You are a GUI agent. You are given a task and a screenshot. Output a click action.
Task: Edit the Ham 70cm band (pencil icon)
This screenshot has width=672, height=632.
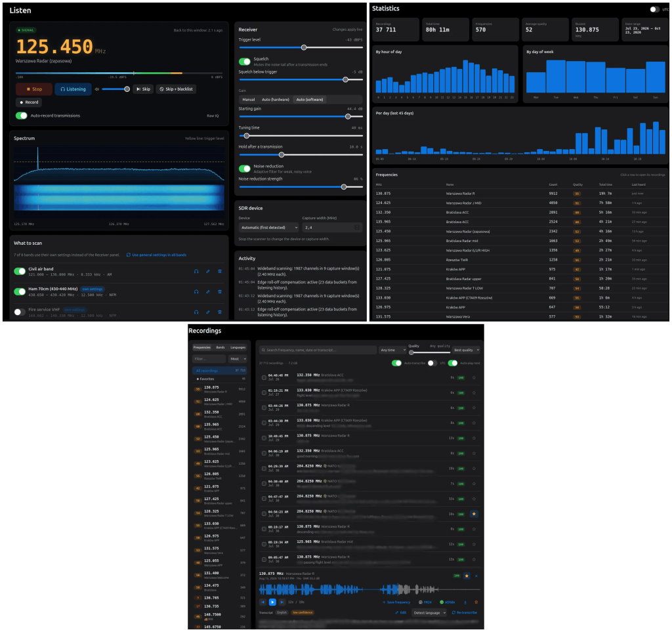click(x=208, y=292)
